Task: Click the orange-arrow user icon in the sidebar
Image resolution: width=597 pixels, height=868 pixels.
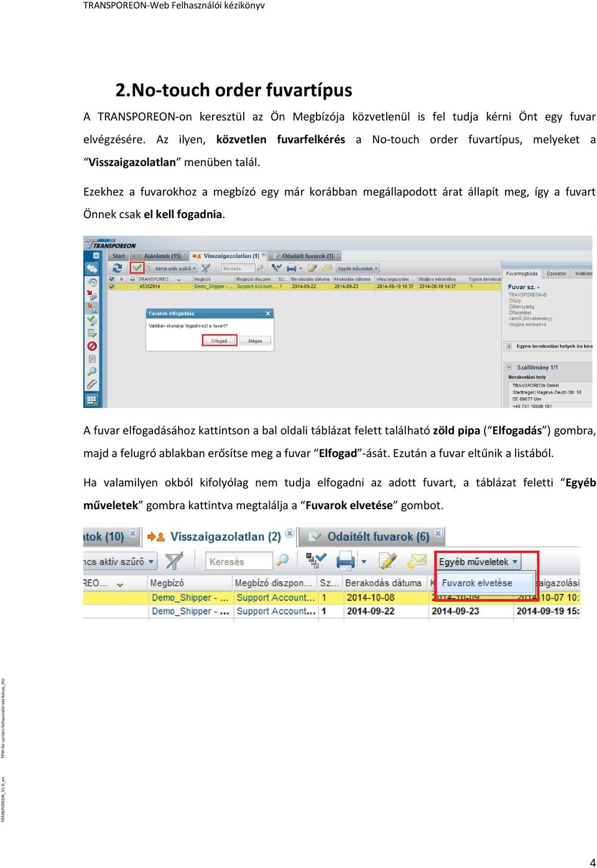Action: pos(91,307)
